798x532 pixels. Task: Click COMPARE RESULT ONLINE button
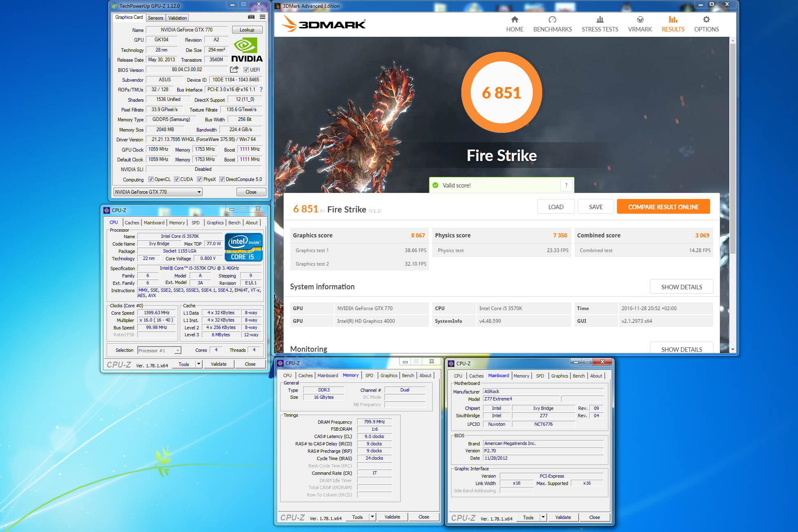click(663, 207)
